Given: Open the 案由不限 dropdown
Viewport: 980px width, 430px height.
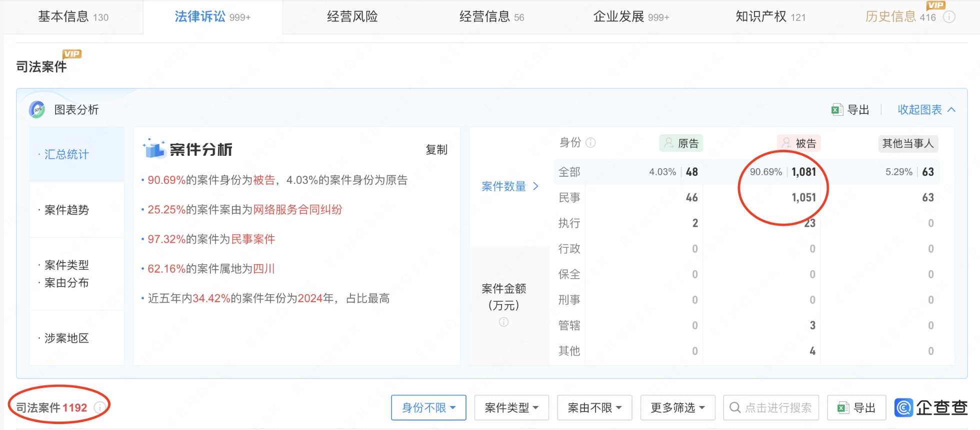Looking at the screenshot, I should pos(594,408).
